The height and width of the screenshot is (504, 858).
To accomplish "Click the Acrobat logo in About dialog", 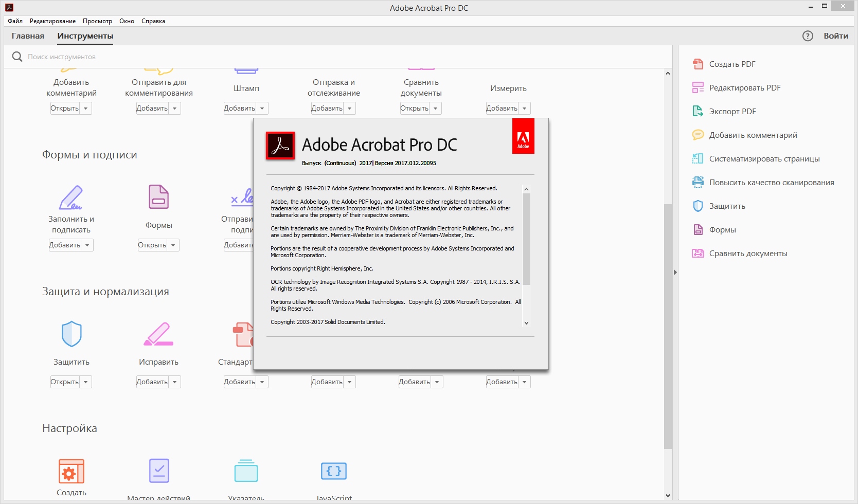I will click(x=280, y=146).
